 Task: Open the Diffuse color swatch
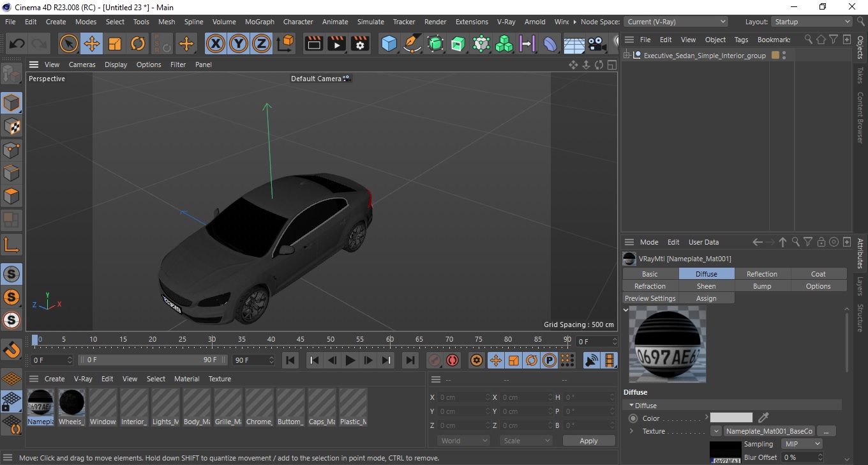[731, 418]
